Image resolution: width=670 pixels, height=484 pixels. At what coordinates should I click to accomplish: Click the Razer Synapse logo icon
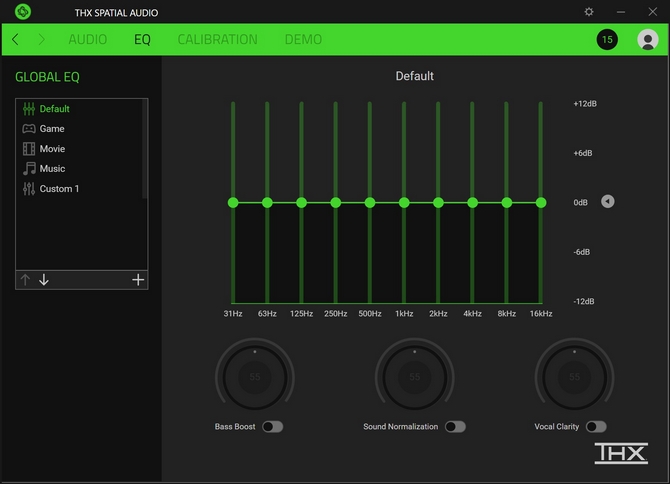point(23,12)
